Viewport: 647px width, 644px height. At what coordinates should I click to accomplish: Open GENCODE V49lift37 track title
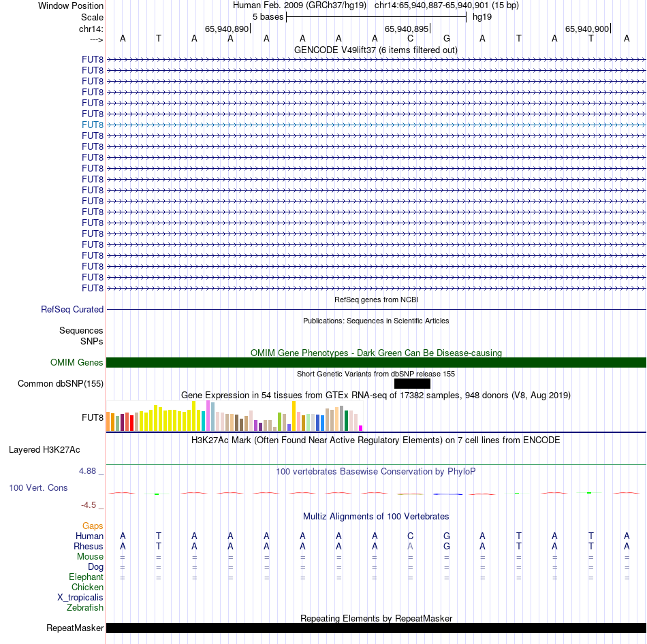[x=375, y=50]
